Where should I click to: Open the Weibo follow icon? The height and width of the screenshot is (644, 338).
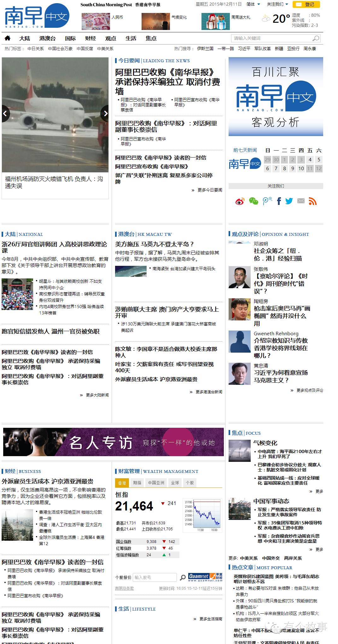240,201
